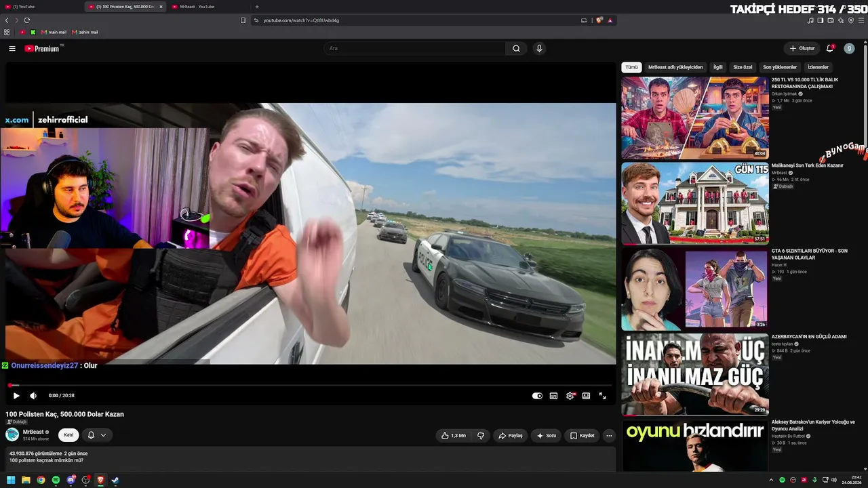Select the MrBeast adlı yükleyiciden chip
The width and height of the screenshot is (868, 488).
(675, 67)
